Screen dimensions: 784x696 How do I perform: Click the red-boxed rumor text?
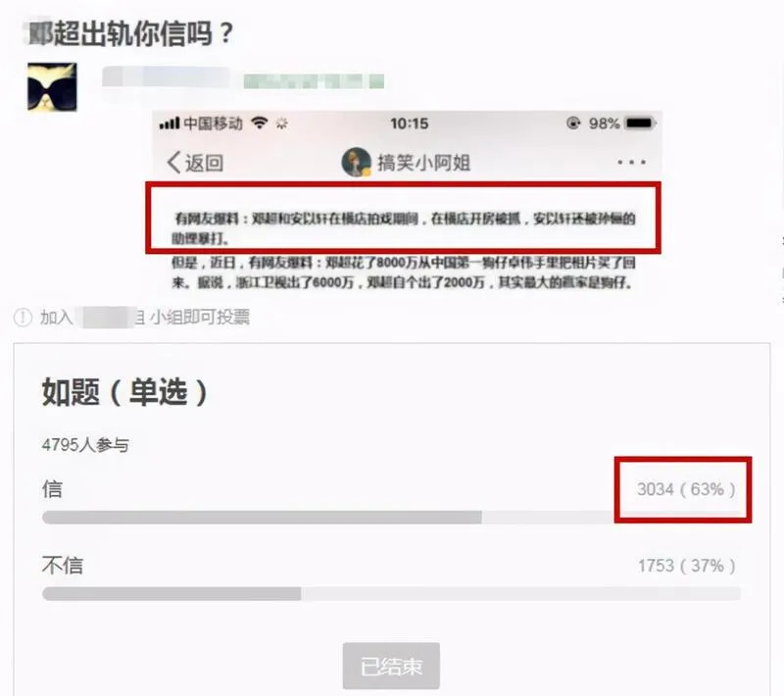[x=405, y=228]
